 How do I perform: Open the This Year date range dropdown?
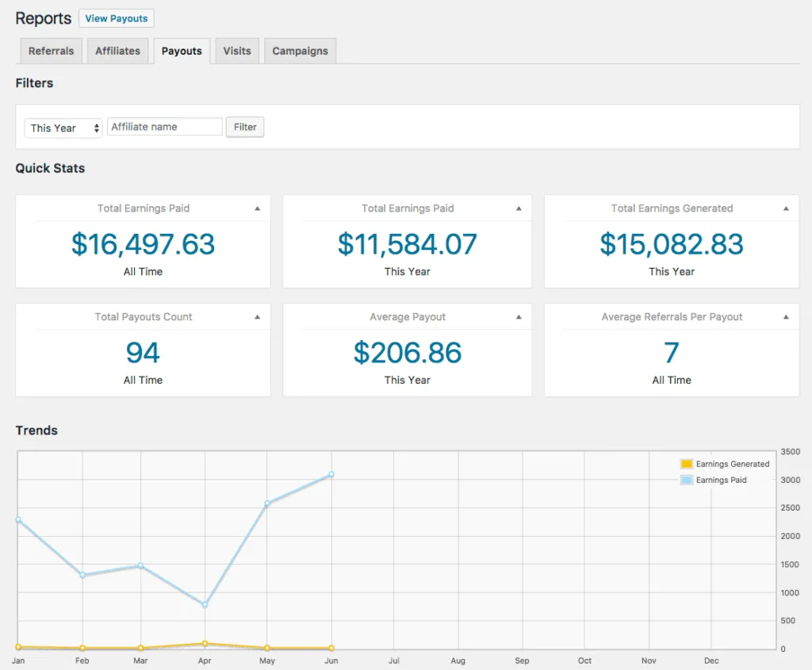click(x=63, y=127)
